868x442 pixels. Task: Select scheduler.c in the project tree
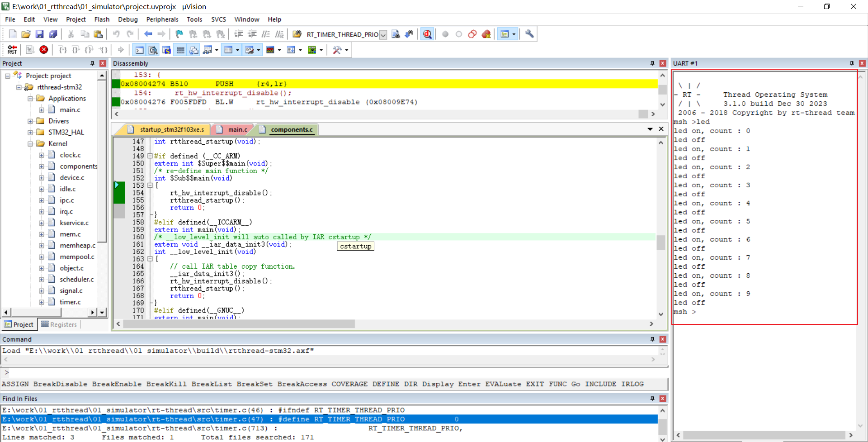(76, 280)
